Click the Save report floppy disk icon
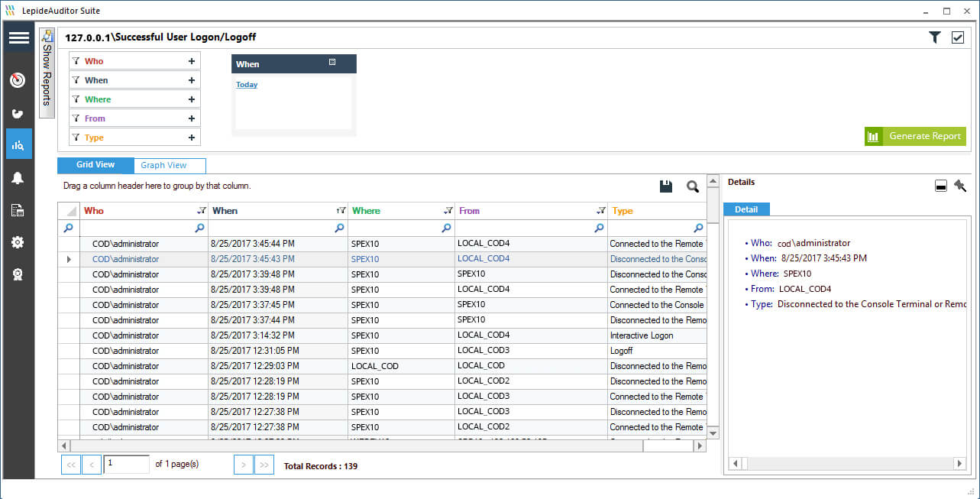Viewport: 980px width, 499px height. (x=665, y=185)
